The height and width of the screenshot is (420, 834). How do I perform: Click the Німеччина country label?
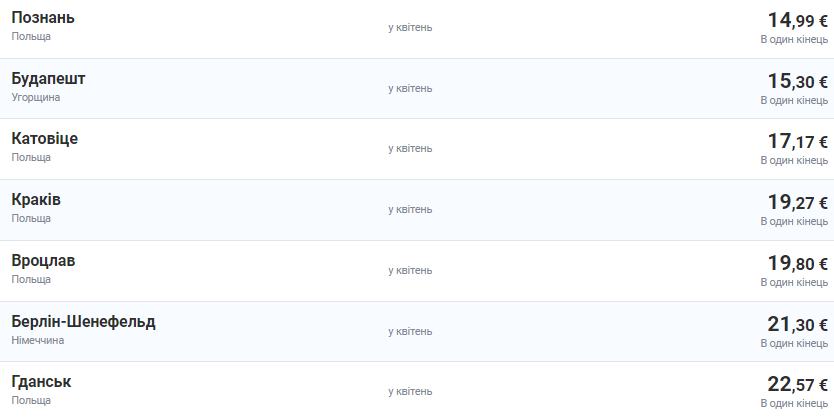(x=38, y=340)
